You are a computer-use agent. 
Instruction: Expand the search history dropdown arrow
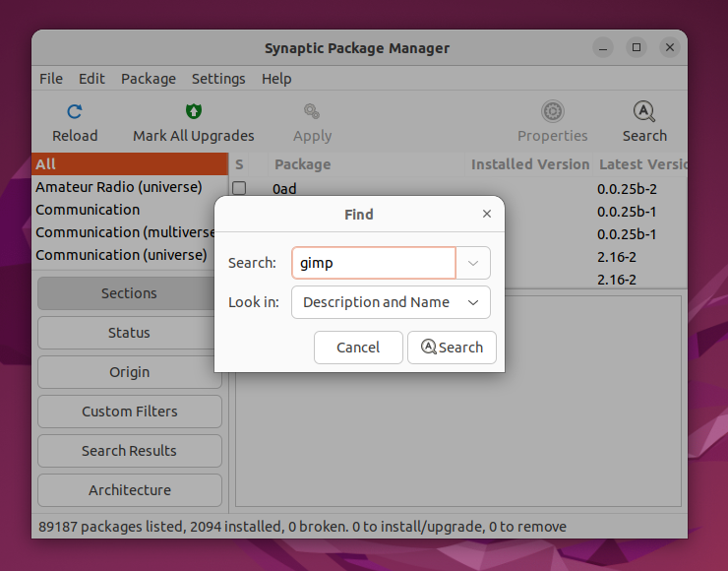coord(473,263)
